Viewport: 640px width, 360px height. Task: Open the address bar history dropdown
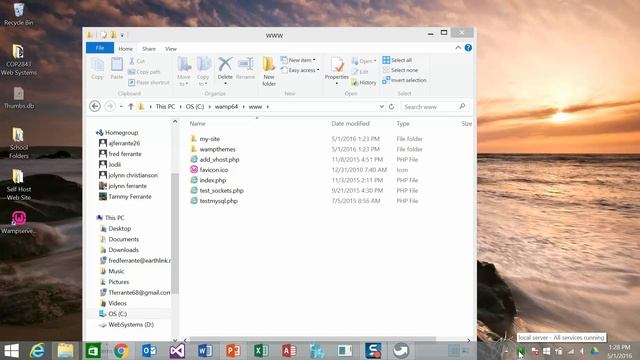382,107
